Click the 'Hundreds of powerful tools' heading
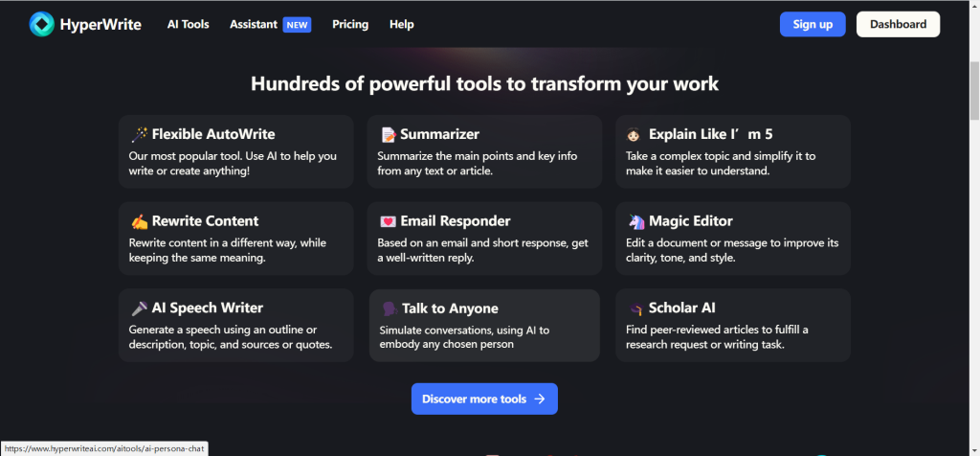The height and width of the screenshot is (456, 980). click(x=484, y=83)
